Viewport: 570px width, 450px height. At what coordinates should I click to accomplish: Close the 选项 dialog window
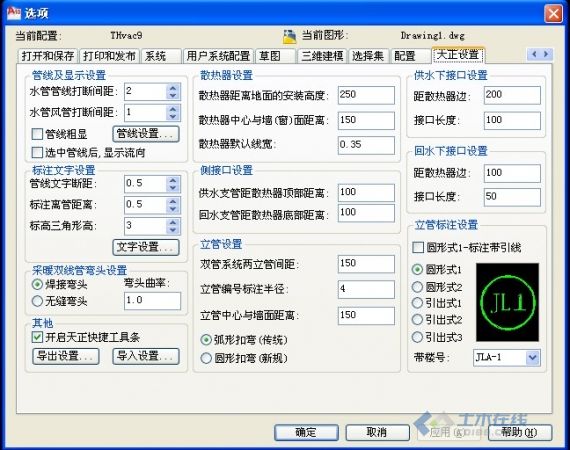(553, 14)
